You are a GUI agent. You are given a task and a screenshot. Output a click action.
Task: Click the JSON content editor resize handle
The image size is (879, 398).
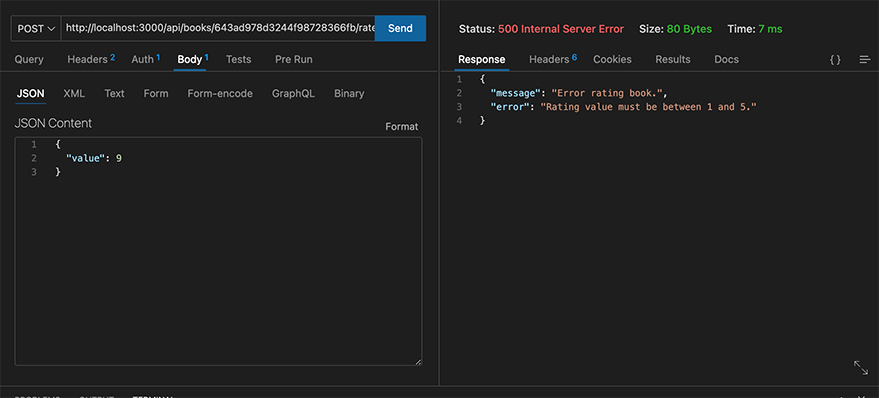tap(418, 362)
